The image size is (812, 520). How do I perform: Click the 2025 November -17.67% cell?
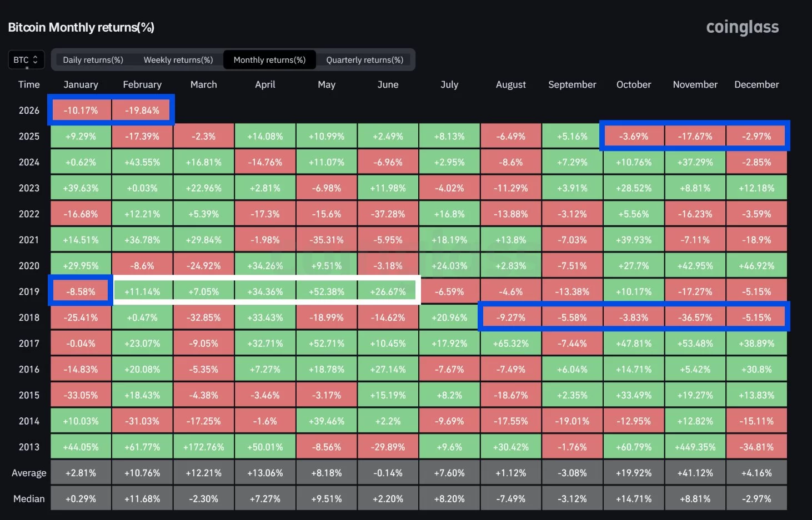click(695, 137)
